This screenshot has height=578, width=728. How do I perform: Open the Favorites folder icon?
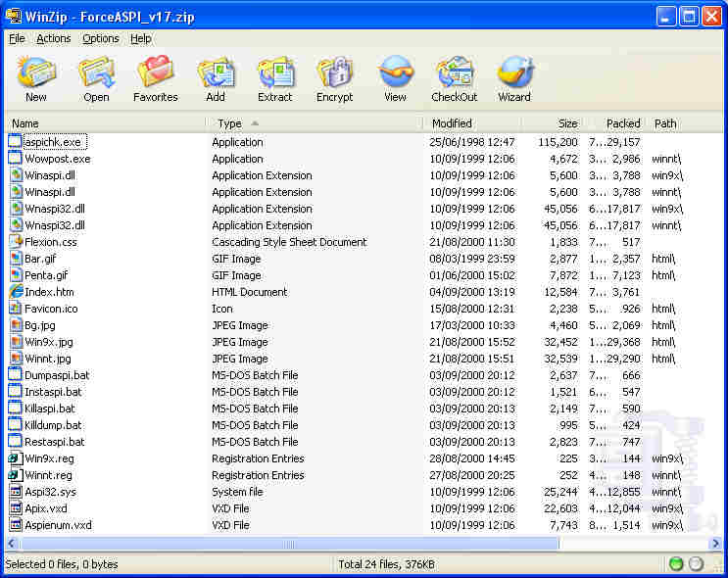pos(156,72)
